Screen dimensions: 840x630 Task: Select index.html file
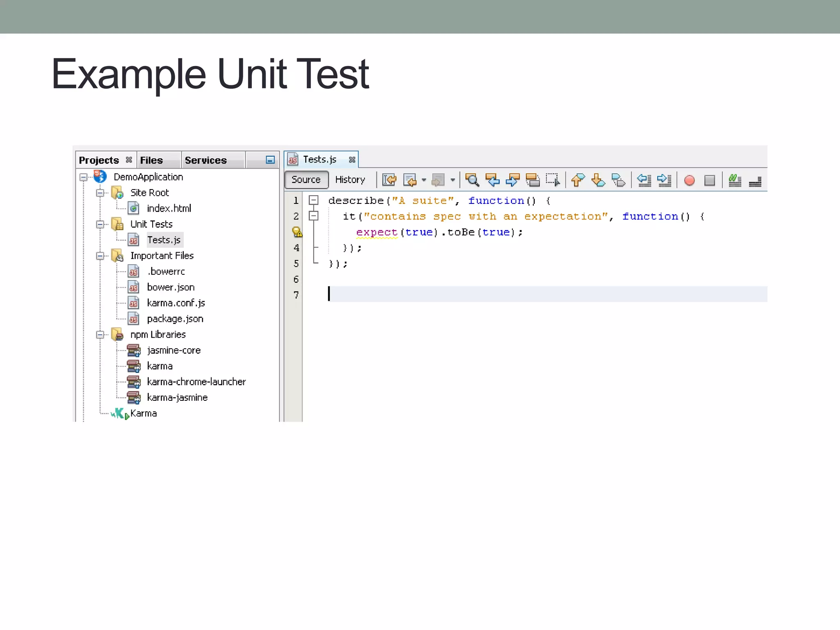[169, 208]
